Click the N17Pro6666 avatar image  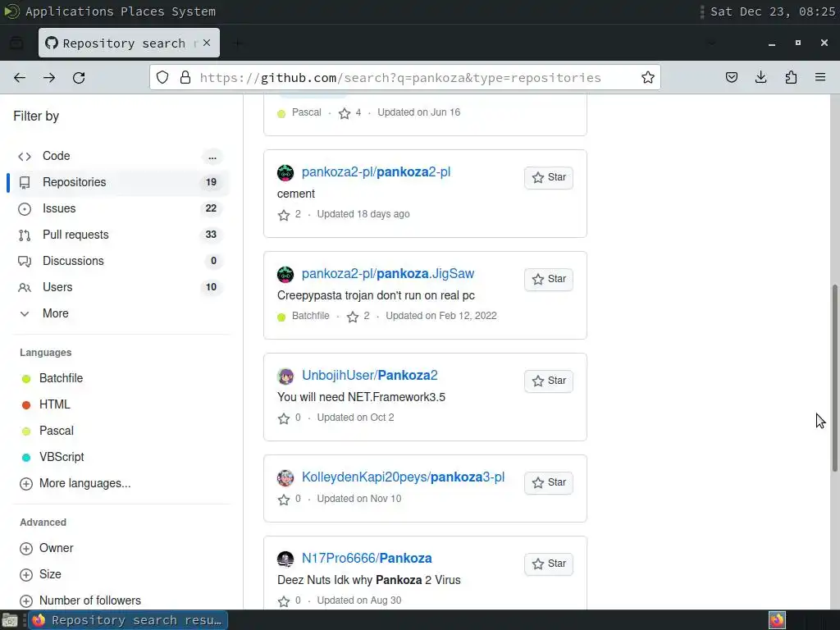tap(285, 559)
